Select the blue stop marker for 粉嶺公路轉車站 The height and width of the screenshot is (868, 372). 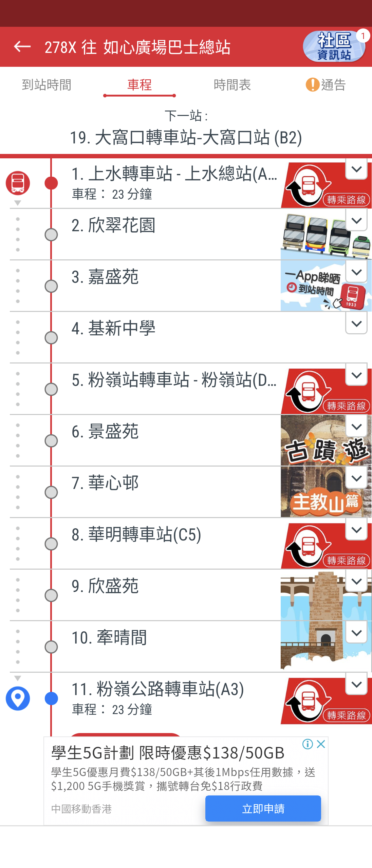[x=51, y=698]
